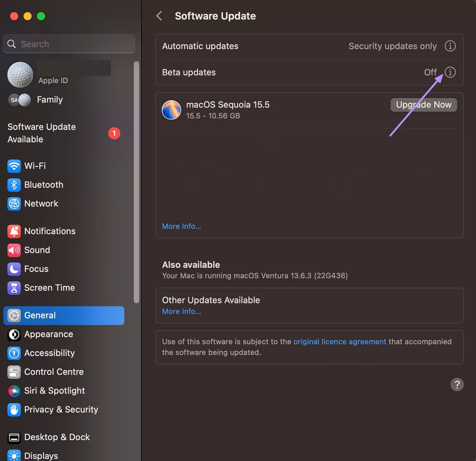Open Wi-Fi settings icon in sidebar
476x461 pixels.
click(14, 166)
